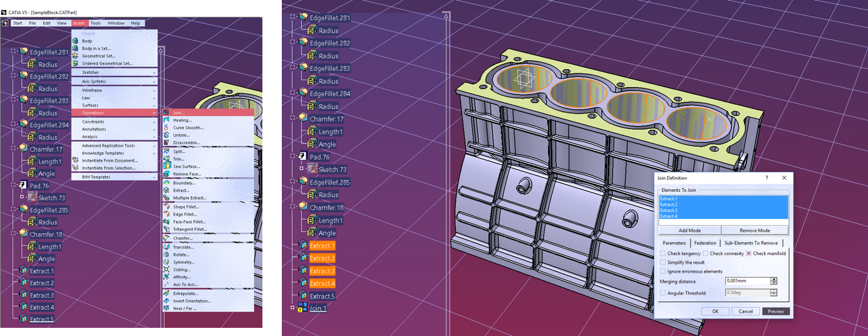Uncheck the Check manifold option
The height and width of the screenshot is (336, 868).
tap(748, 254)
